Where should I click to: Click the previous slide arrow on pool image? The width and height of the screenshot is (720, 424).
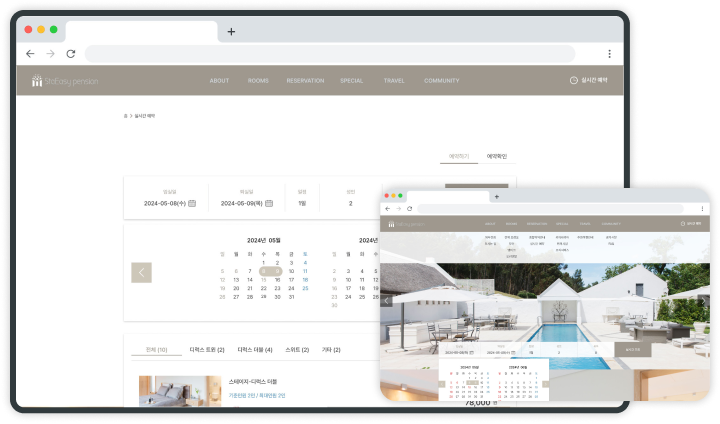(x=387, y=300)
